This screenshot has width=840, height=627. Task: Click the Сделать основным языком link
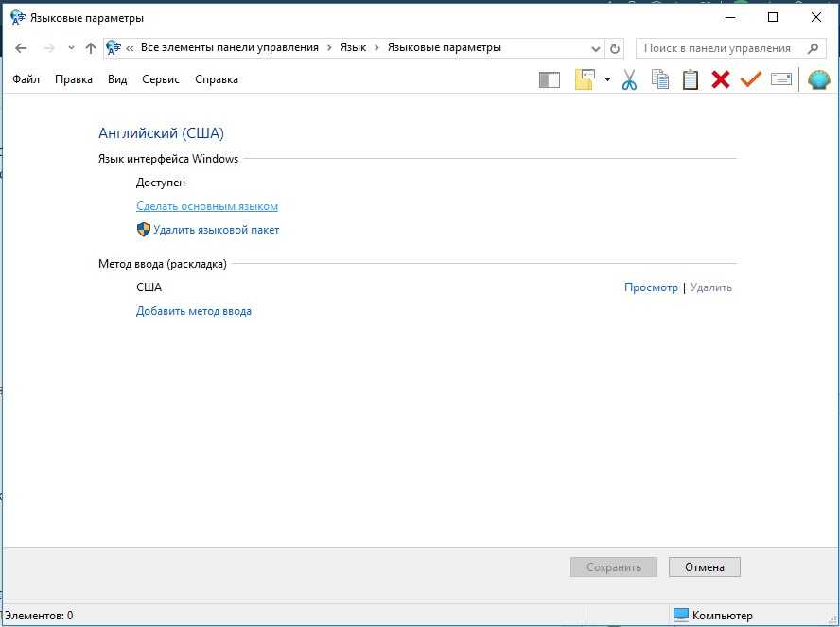click(207, 206)
